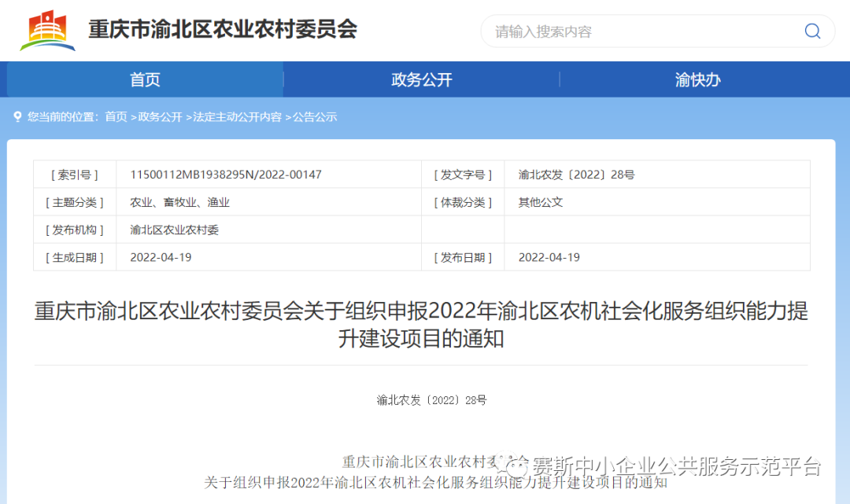This screenshot has width=850, height=504.
Task: Click the 农业、畜牧业、渔业 subject category cell
Action: [x=181, y=201]
